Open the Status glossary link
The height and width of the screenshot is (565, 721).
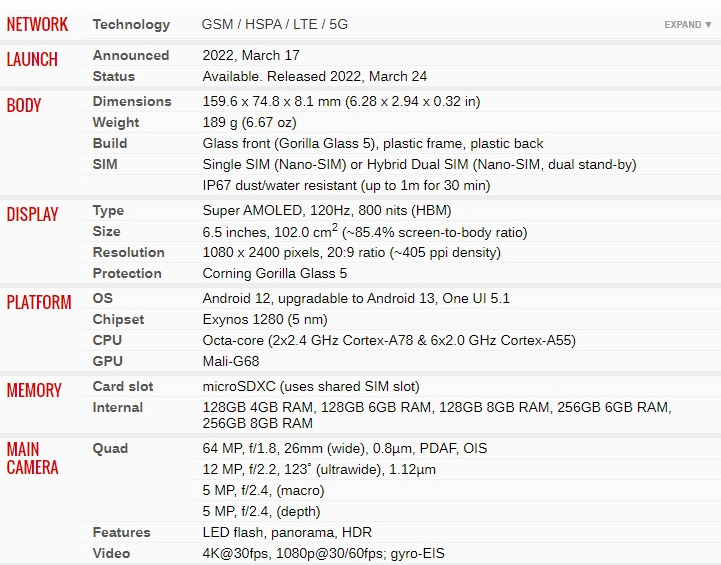point(114,76)
